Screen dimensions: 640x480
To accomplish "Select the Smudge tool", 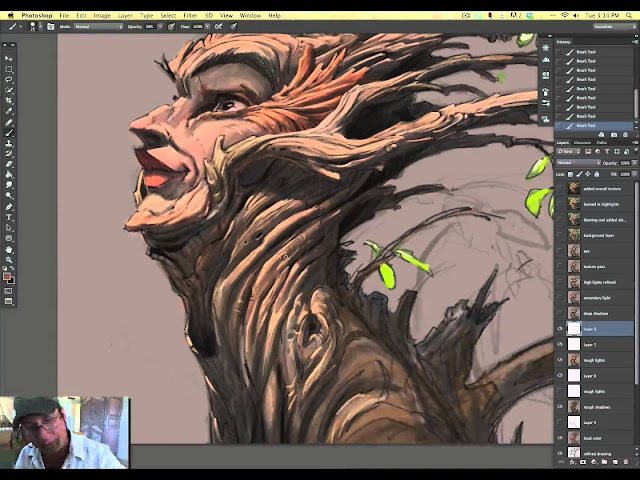I will tap(9, 185).
